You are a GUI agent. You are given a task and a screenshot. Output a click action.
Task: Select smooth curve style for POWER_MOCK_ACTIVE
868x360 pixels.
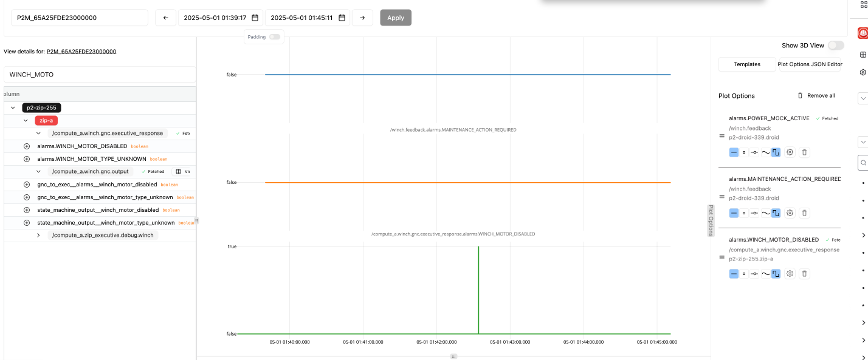(765, 152)
